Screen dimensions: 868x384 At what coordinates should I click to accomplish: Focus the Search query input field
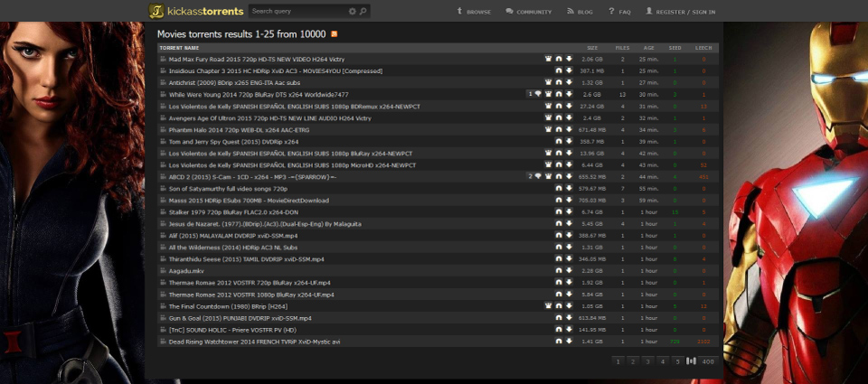coord(298,11)
